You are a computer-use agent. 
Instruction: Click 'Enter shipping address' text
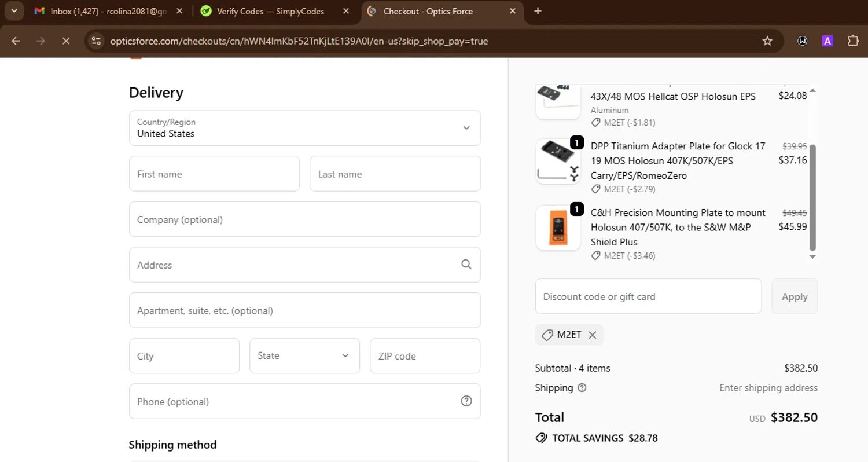pyautogui.click(x=768, y=388)
